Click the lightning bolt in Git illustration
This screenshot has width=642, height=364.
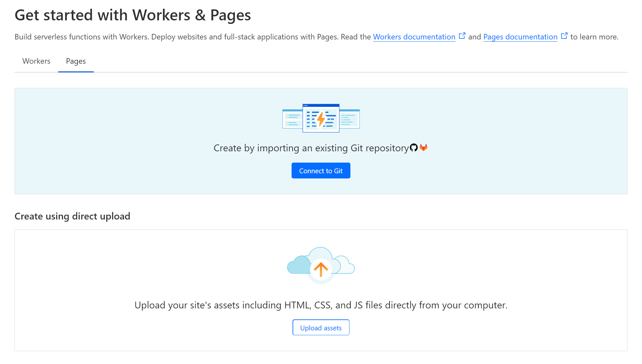pyautogui.click(x=321, y=119)
